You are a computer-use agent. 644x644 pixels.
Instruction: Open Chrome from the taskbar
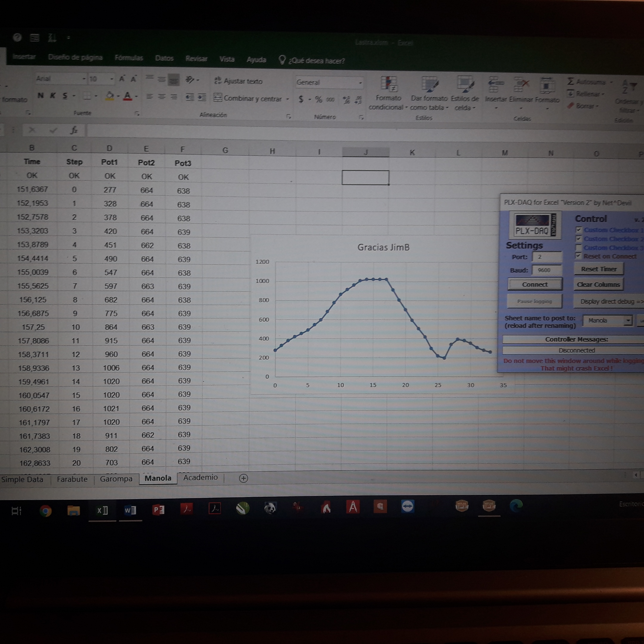pos(45,510)
